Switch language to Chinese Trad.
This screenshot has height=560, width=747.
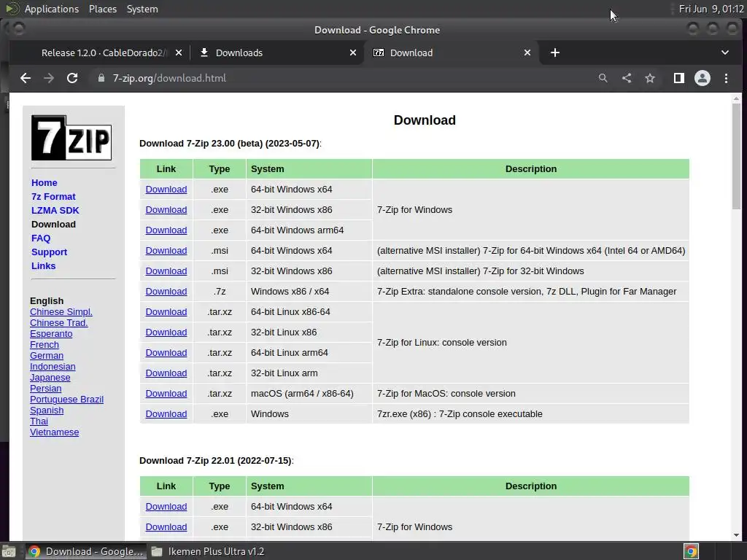(58, 323)
